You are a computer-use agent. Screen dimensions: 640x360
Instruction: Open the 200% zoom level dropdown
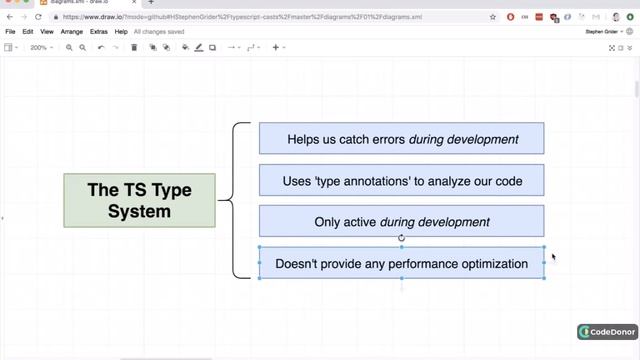42,48
